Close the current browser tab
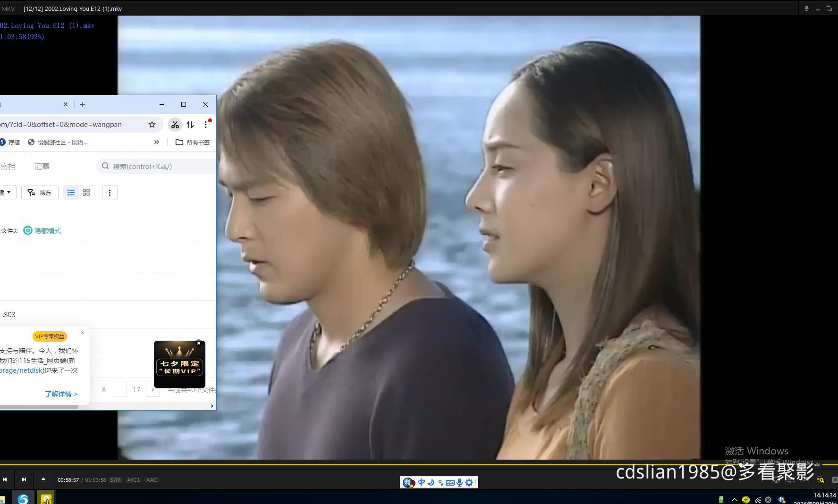The image size is (838, 504). pyautogui.click(x=66, y=104)
